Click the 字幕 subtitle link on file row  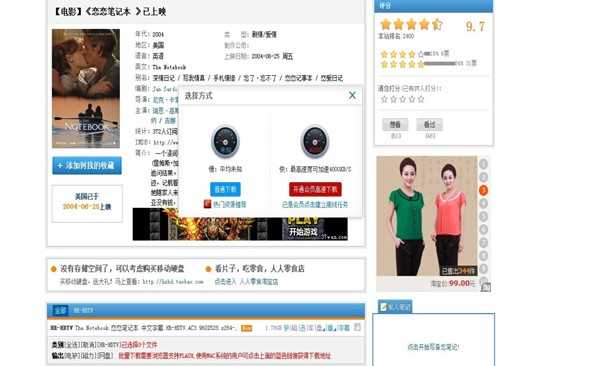click(343, 327)
